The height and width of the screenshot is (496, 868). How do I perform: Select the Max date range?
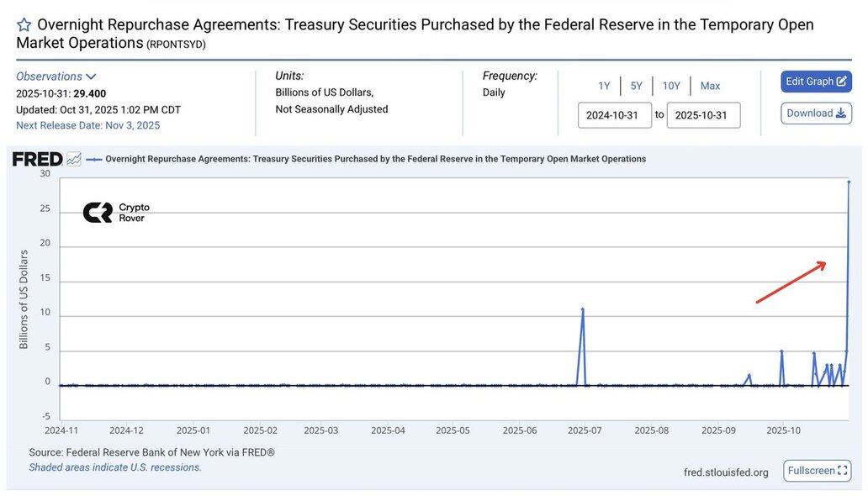710,86
